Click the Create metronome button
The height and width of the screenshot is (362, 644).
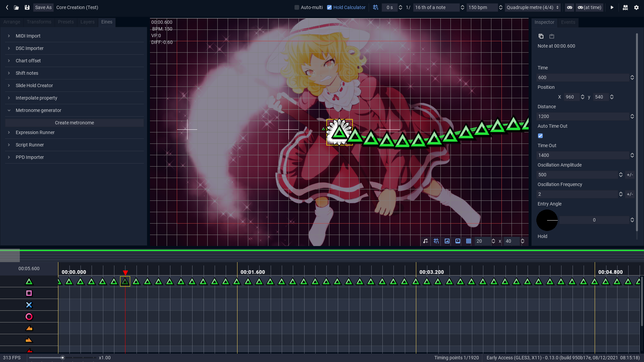(74, 123)
